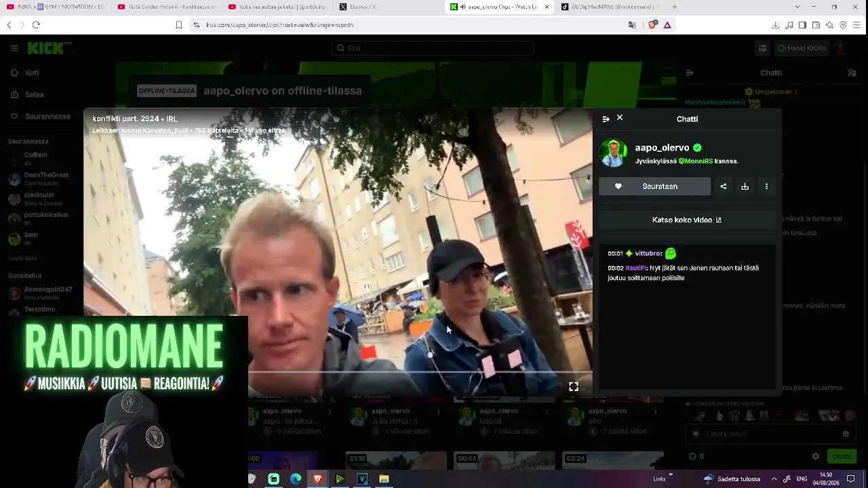Go back in the browser
The width and height of the screenshot is (868, 488).
point(9,25)
